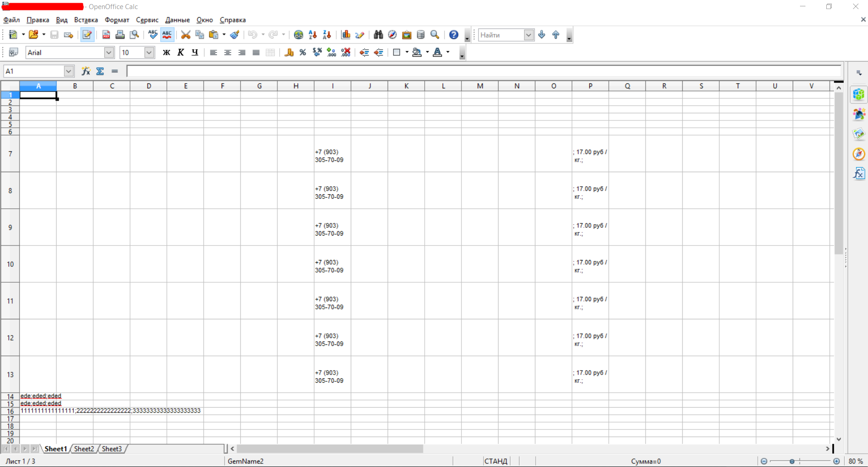Click the Zoom Out minus button
The height and width of the screenshot is (467, 868).
764,461
